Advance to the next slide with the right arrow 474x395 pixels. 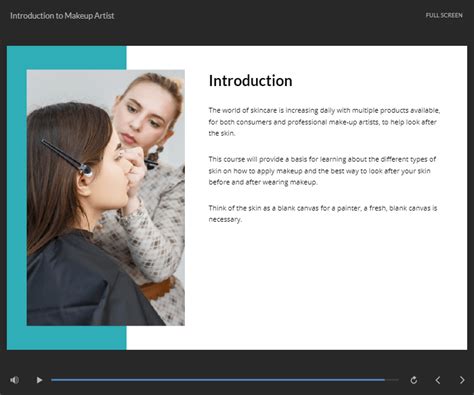pyautogui.click(x=462, y=380)
